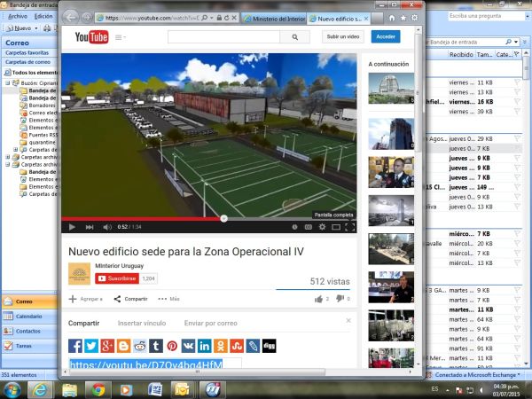Expand the YouTube guide menu dropdown

[x=119, y=37]
